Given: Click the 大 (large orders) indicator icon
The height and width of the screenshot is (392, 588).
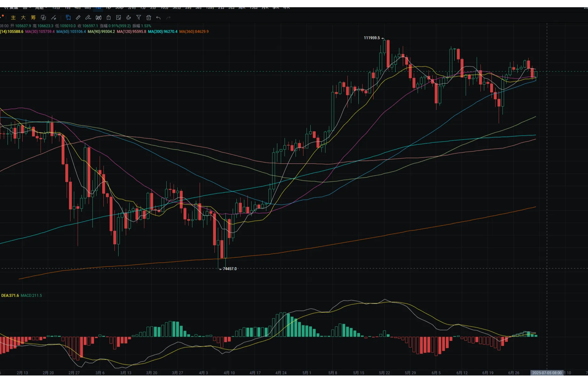Looking at the screenshot, I should 23,18.
